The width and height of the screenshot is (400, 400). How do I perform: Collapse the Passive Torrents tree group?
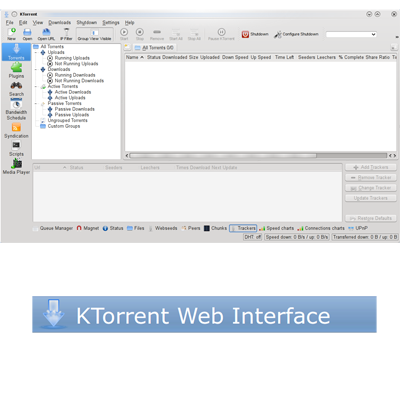point(36,103)
